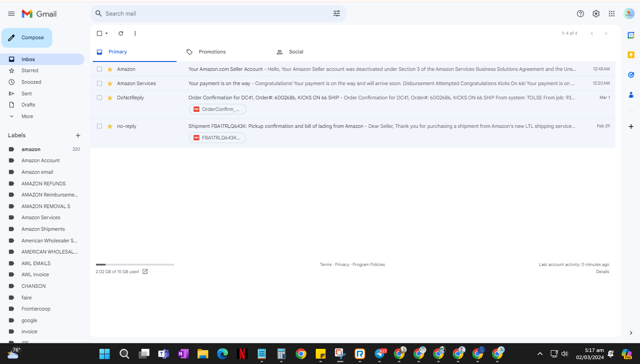Show the hidden side panel chevron
Screen dimensions: 640x364
point(631,333)
